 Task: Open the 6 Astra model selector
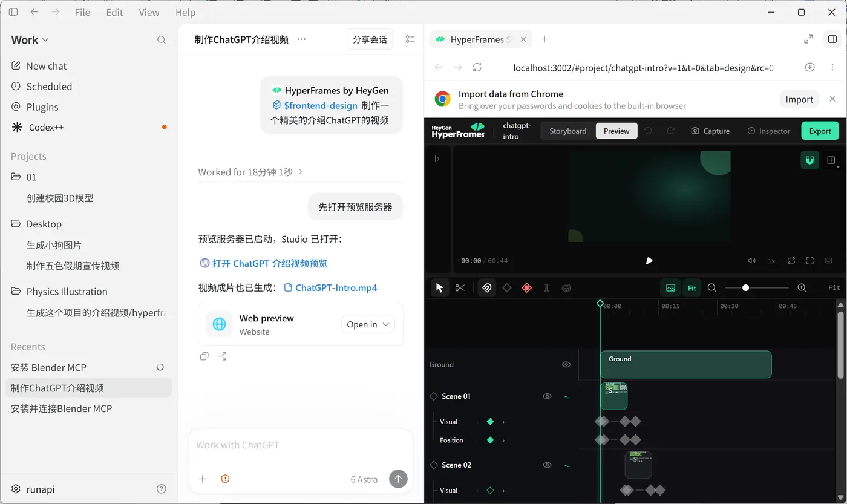(x=364, y=479)
